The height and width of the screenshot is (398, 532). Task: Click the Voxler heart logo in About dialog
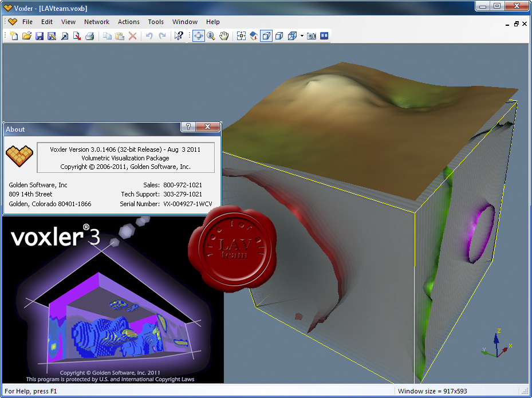point(19,156)
